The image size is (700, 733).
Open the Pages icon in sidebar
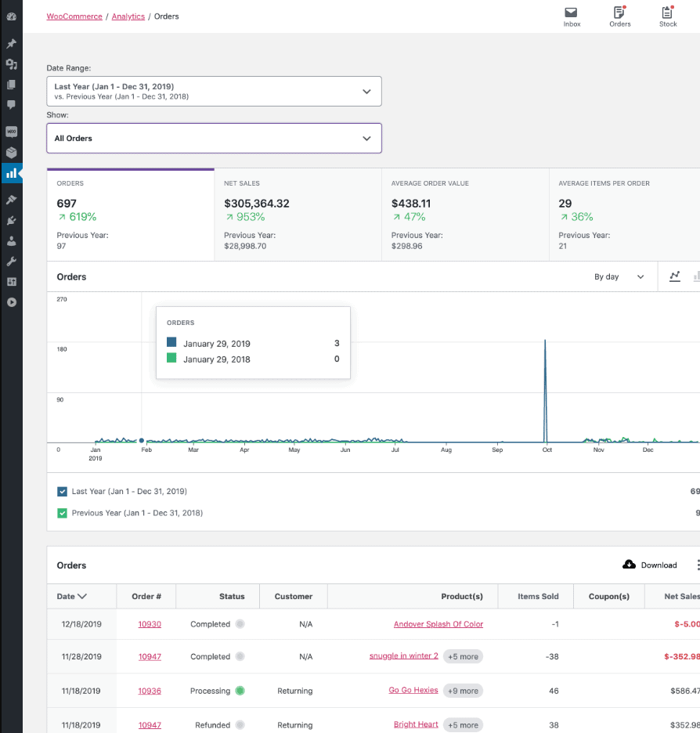11,85
